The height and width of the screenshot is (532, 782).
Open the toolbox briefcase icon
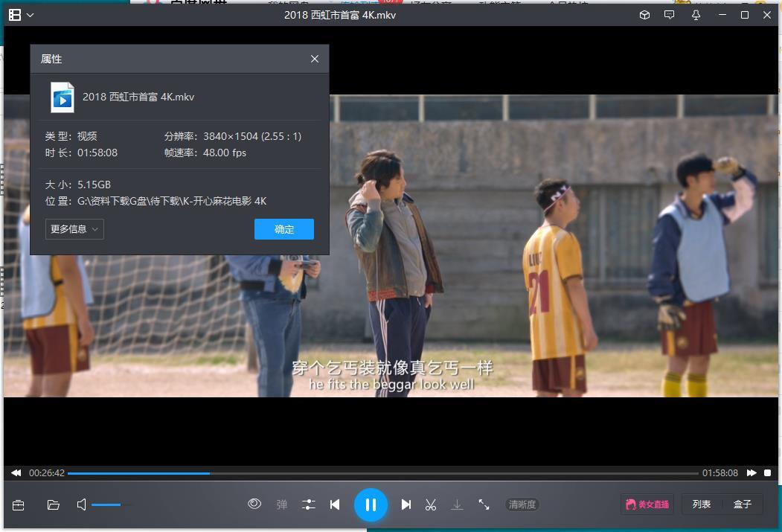pos(19,504)
